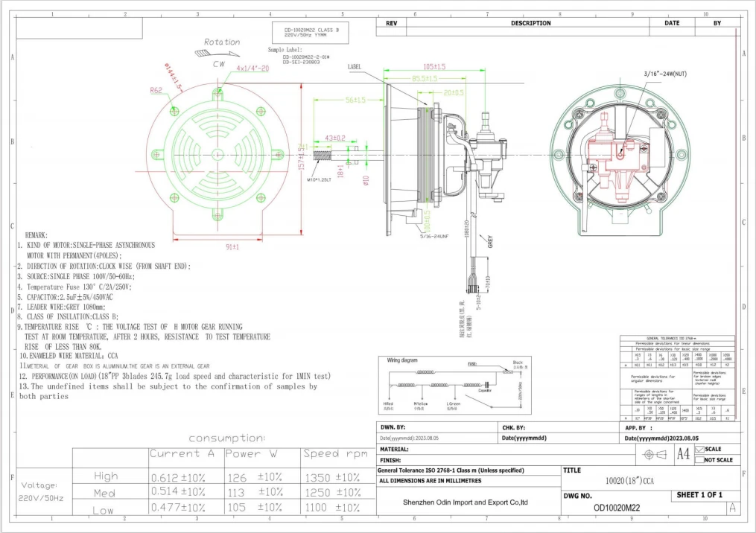Screen dimensions: 756x533
Task: Click the '1100 ±10%' speed cell
Action: (x=333, y=508)
